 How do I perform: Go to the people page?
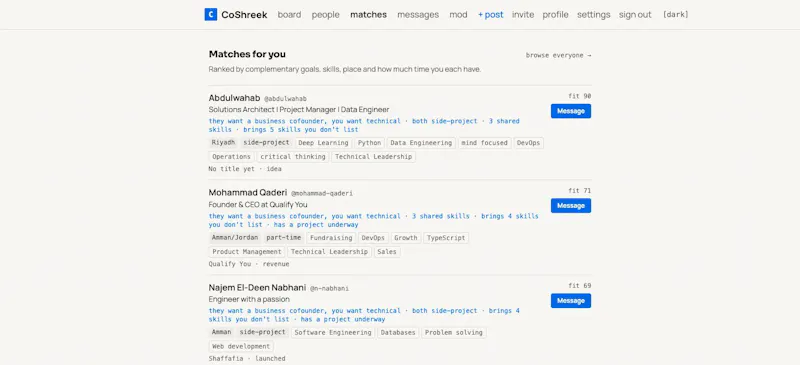pos(326,15)
